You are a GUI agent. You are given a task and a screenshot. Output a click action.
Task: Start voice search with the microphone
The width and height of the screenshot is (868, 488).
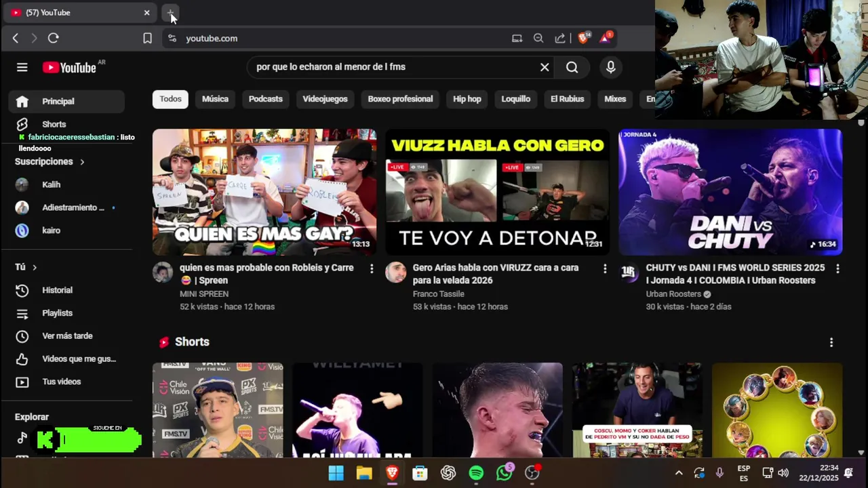[610, 67]
